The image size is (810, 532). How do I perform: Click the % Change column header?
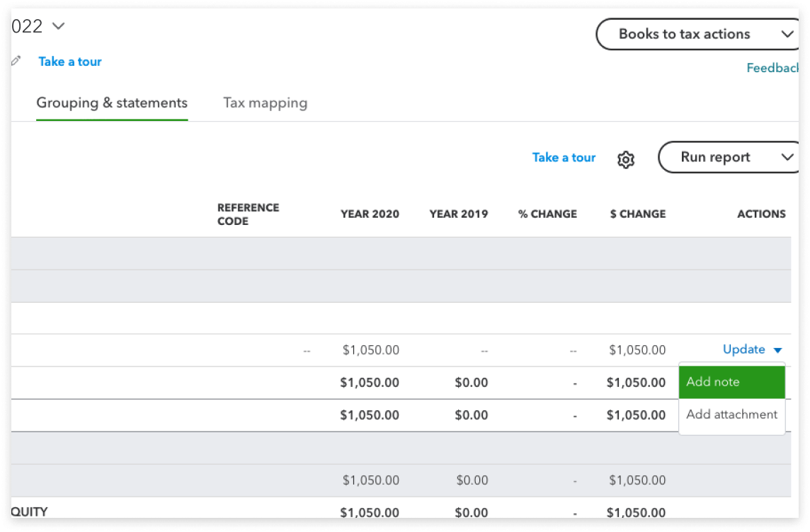547,214
